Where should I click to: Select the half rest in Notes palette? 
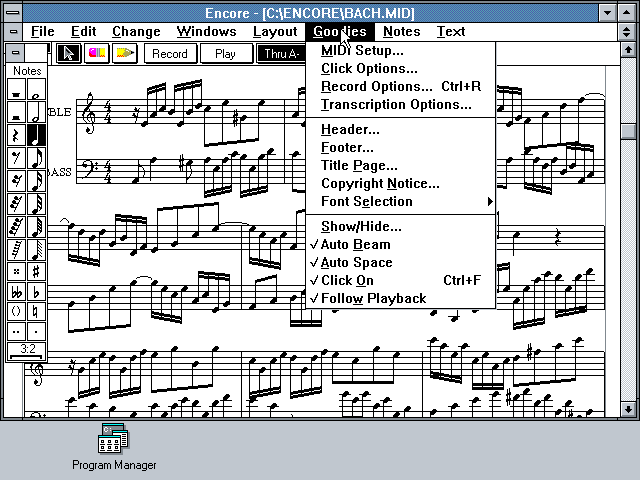[x=17, y=113]
